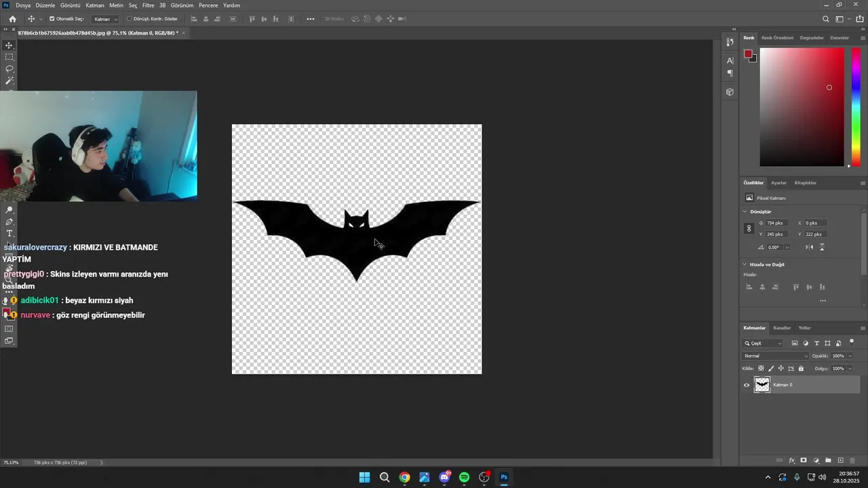This screenshot has height=488, width=868.
Task: Toggle lock position
Action: pos(781,369)
